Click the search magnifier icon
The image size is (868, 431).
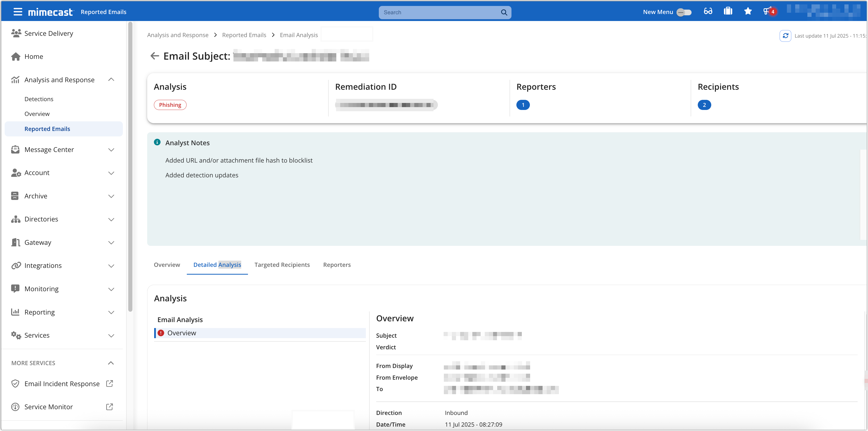pos(504,12)
